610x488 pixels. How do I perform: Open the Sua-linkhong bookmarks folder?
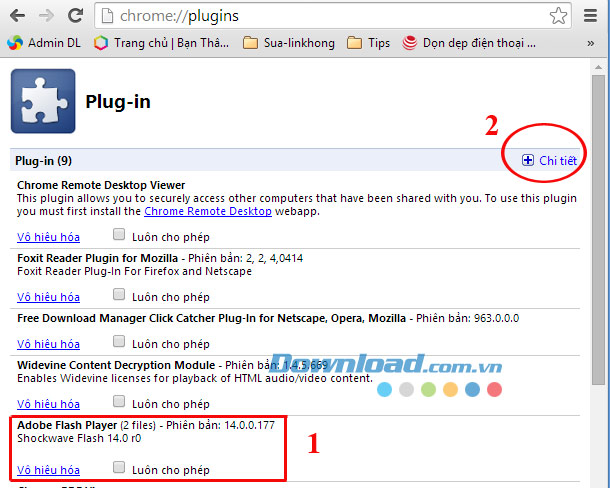point(289,43)
